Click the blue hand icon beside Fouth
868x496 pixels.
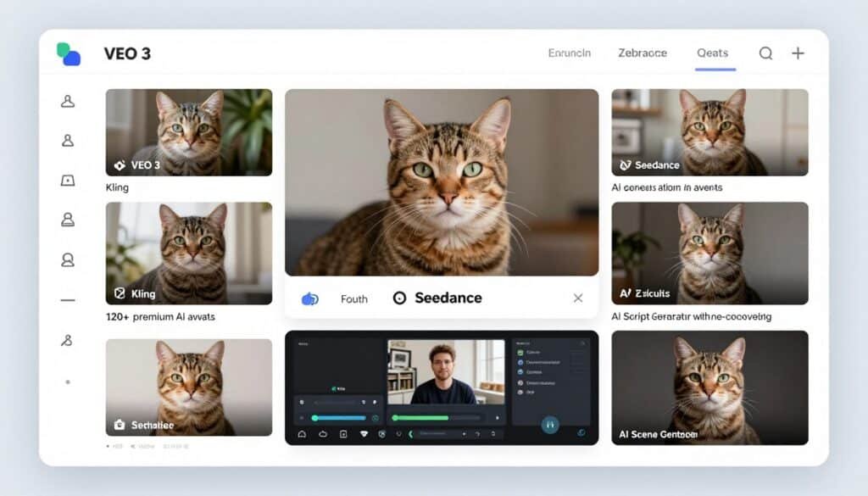310,299
